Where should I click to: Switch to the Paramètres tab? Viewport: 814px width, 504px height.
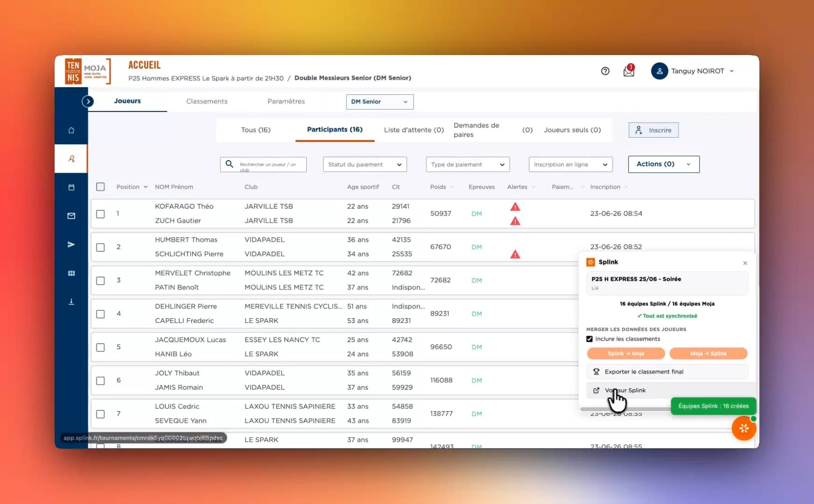(286, 101)
